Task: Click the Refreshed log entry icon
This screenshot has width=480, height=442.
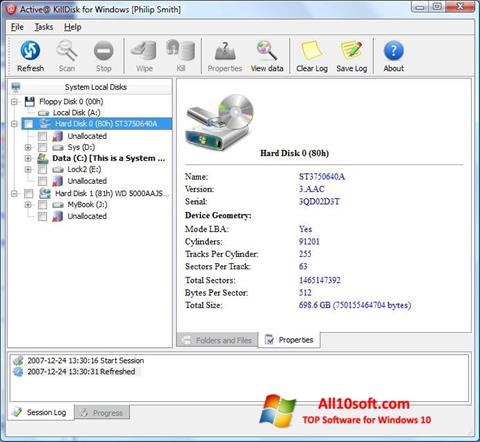Action: [18, 372]
